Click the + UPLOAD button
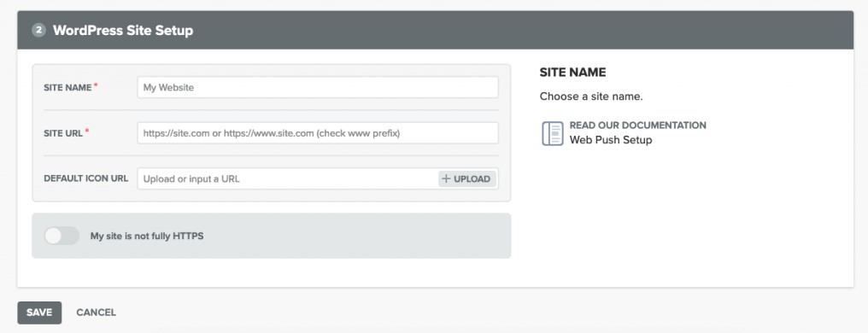The image size is (868, 333). (467, 178)
